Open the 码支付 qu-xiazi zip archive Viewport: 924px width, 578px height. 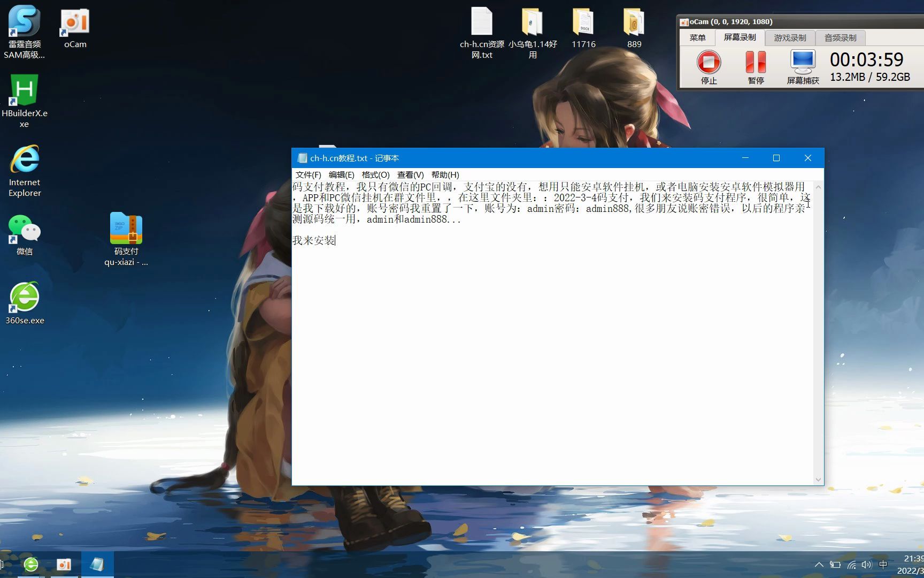[126, 239]
